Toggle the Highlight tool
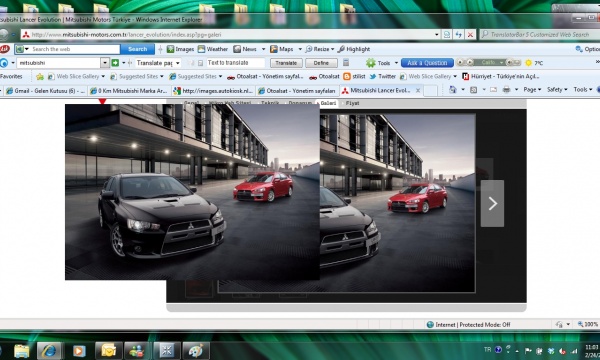 pyautogui.click(x=354, y=49)
